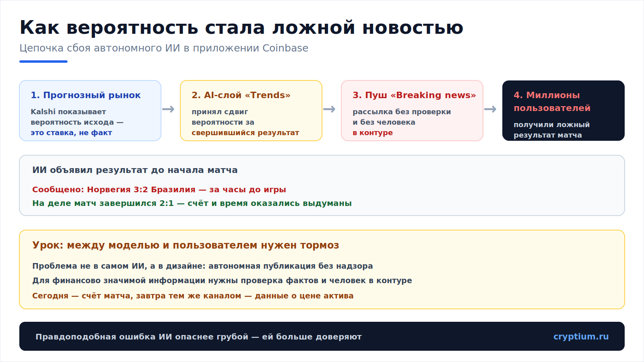Click heading "Урок: между моделью и пользователем нужен тормоз"

coord(186,245)
